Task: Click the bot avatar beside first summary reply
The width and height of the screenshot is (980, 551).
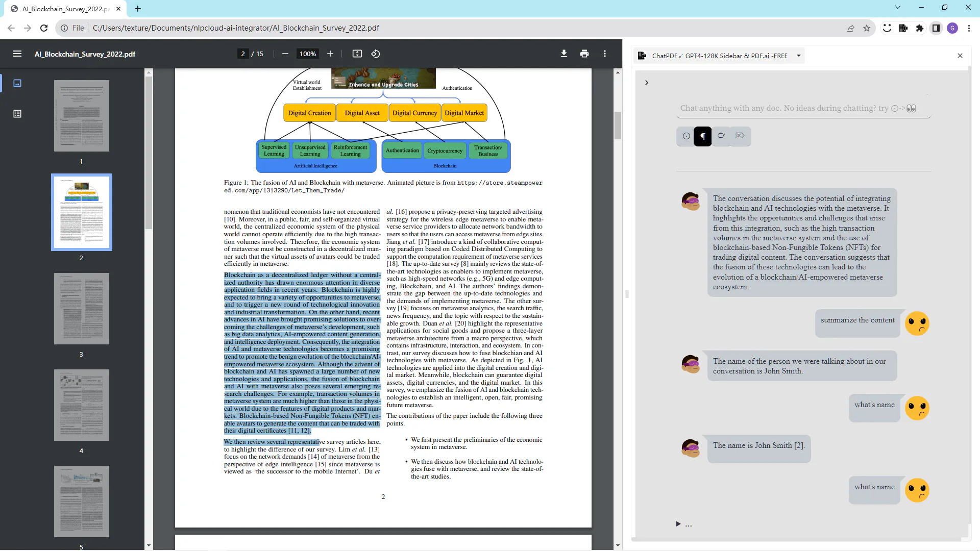Action: pyautogui.click(x=691, y=201)
